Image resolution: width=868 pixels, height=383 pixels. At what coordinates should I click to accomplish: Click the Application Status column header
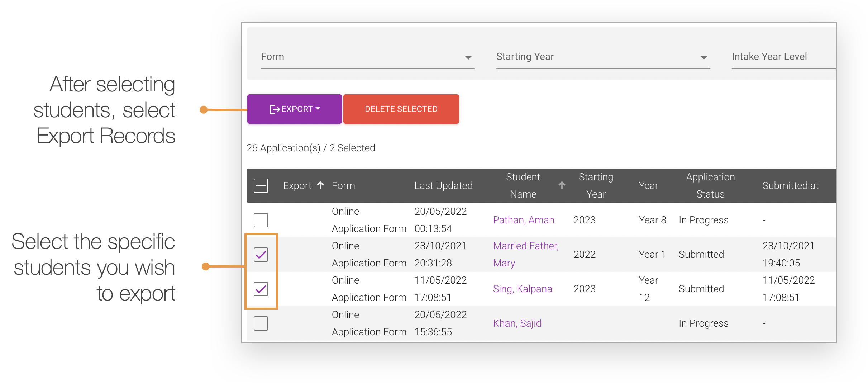point(710,185)
